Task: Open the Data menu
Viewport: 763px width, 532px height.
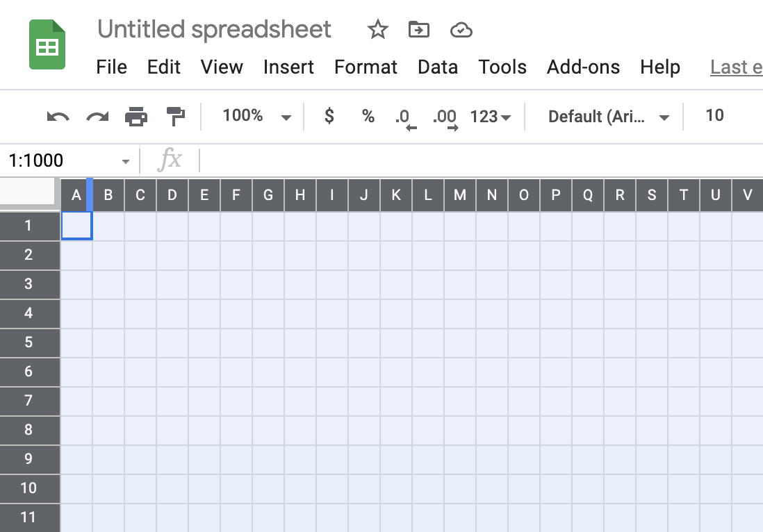Action: [437, 67]
